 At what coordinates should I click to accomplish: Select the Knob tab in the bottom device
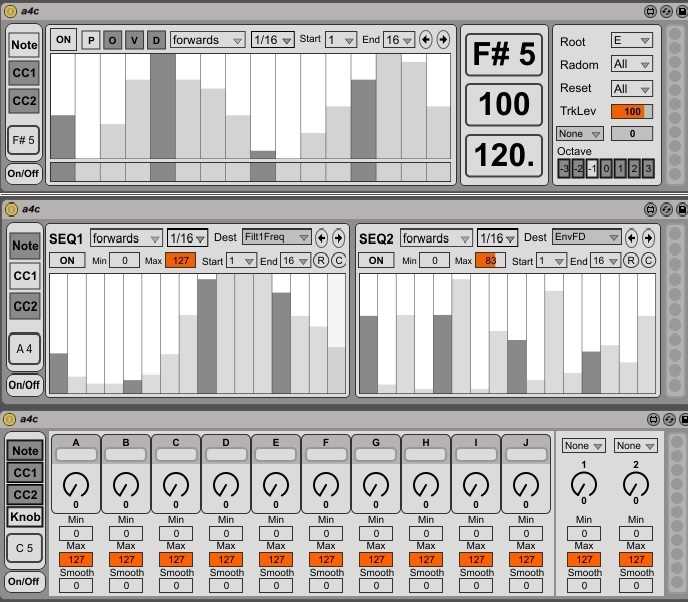click(24, 517)
